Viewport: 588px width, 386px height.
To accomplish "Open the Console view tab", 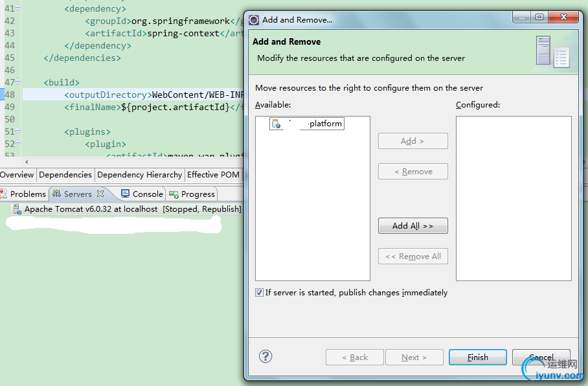I will (x=142, y=194).
